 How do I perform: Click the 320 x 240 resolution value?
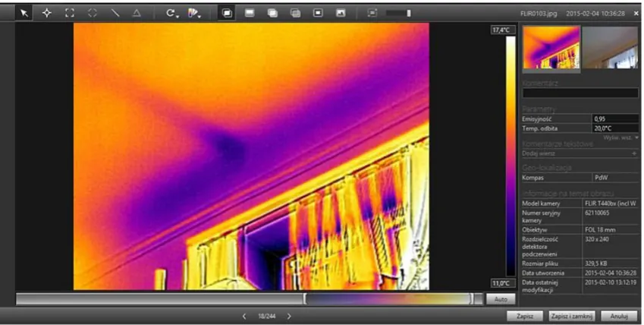[595, 239]
